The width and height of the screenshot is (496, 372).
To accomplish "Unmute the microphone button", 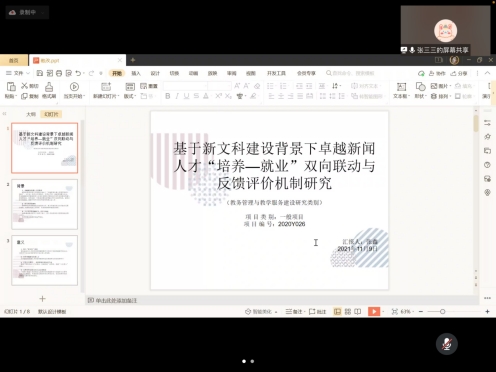I will point(447,344).
